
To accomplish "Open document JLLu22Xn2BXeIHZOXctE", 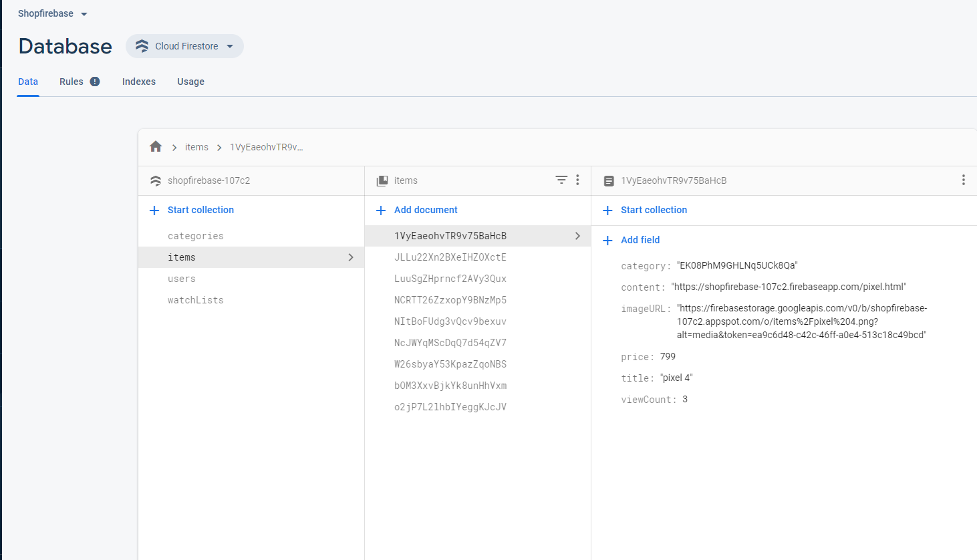I will tap(450, 257).
